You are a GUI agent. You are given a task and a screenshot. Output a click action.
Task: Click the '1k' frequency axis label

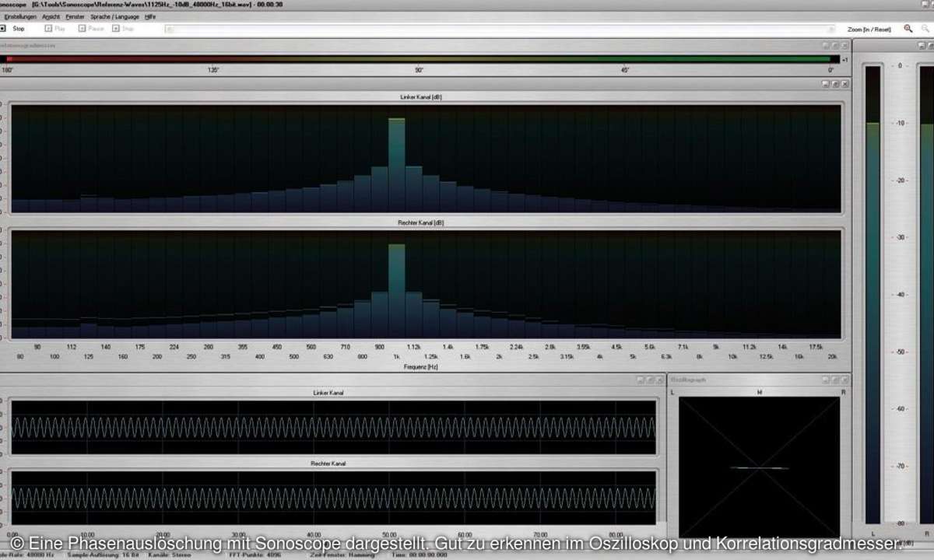(396, 357)
